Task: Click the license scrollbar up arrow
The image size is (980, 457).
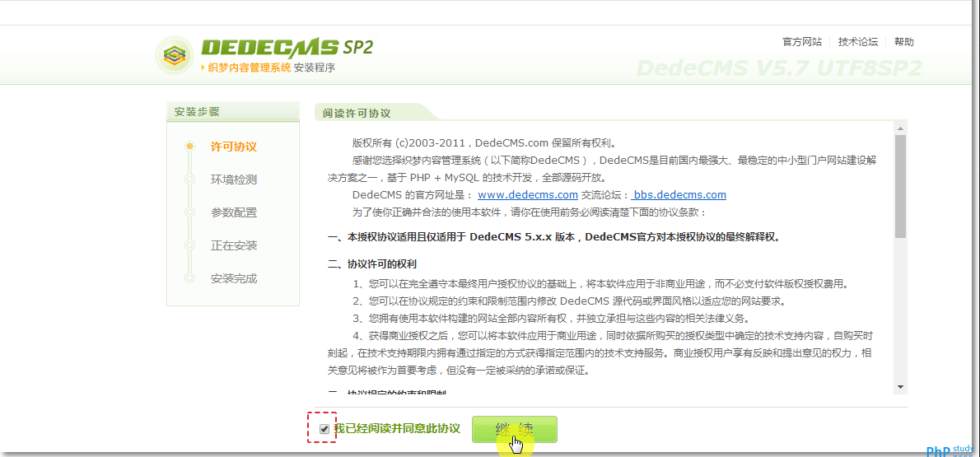Action: click(900, 128)
